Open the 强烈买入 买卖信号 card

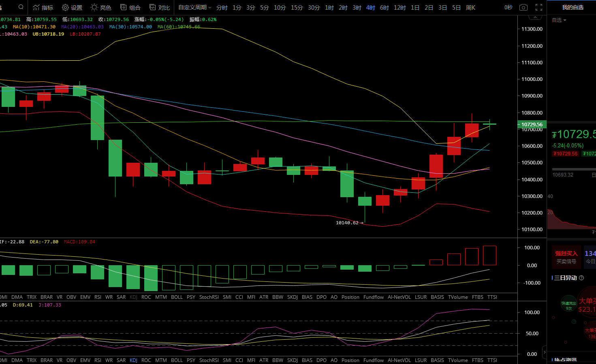(x=566, y=257)
